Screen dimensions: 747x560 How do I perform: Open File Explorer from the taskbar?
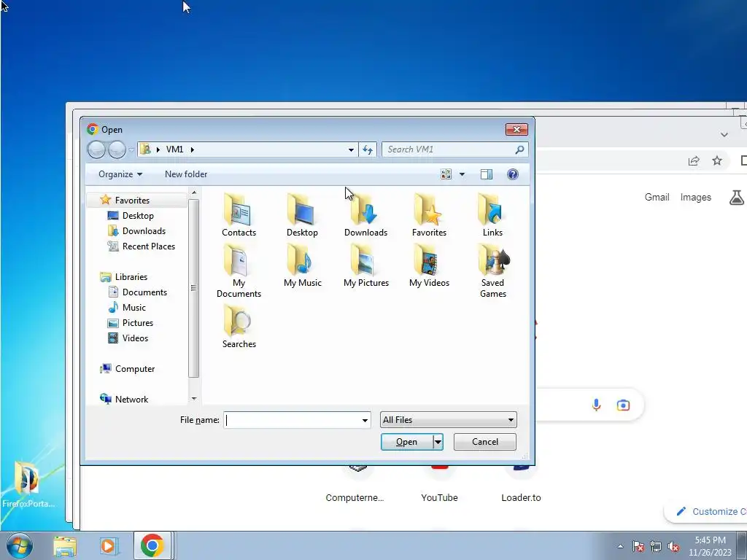[x=65, y=545]
